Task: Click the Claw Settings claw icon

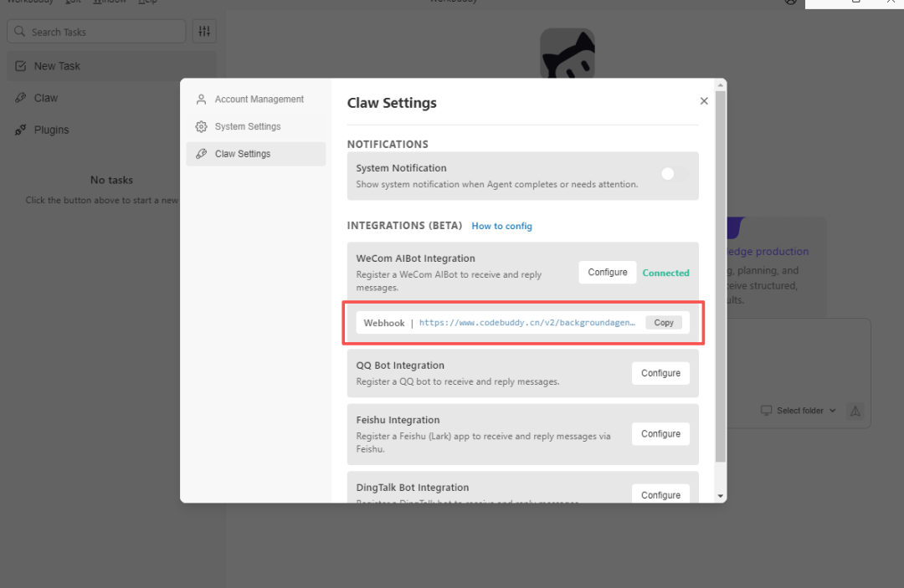Action: point(201,154)
